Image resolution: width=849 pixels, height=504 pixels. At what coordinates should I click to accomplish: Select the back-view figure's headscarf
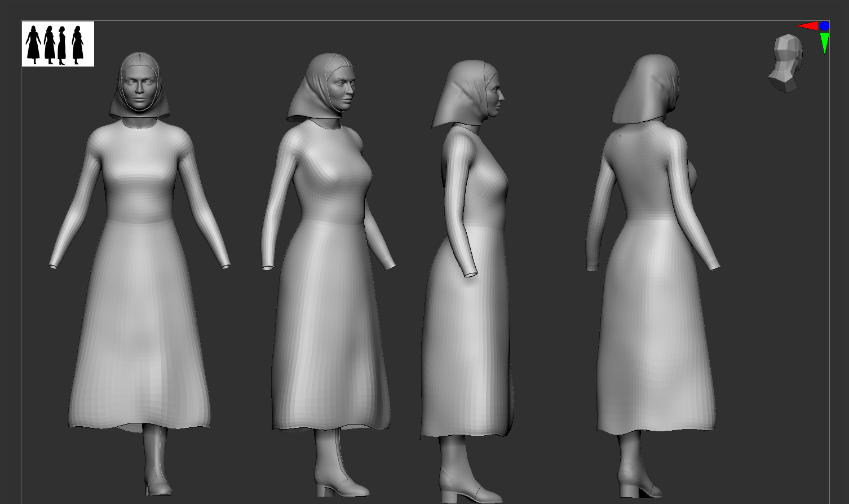(x=645, y=89)
